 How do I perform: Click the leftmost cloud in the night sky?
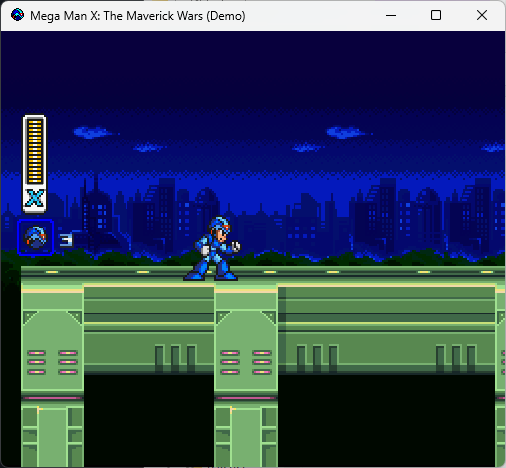coord(94,132)
